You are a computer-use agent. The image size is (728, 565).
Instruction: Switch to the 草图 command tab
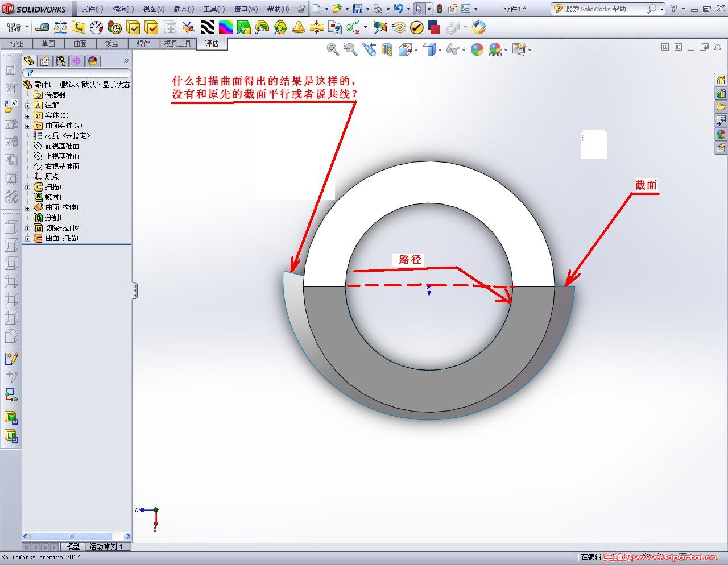pos(48,44)
